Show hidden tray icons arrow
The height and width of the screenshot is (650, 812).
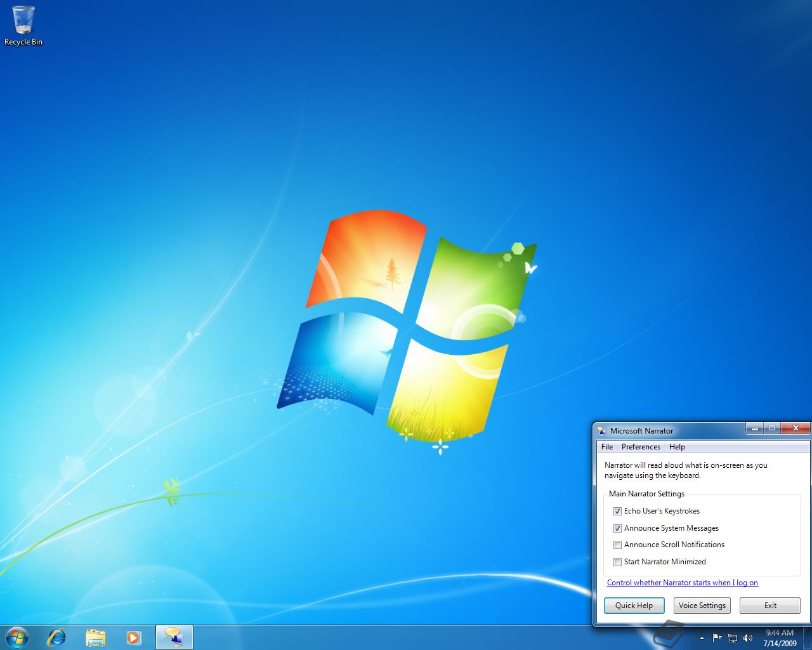click(x=702, y=638)
